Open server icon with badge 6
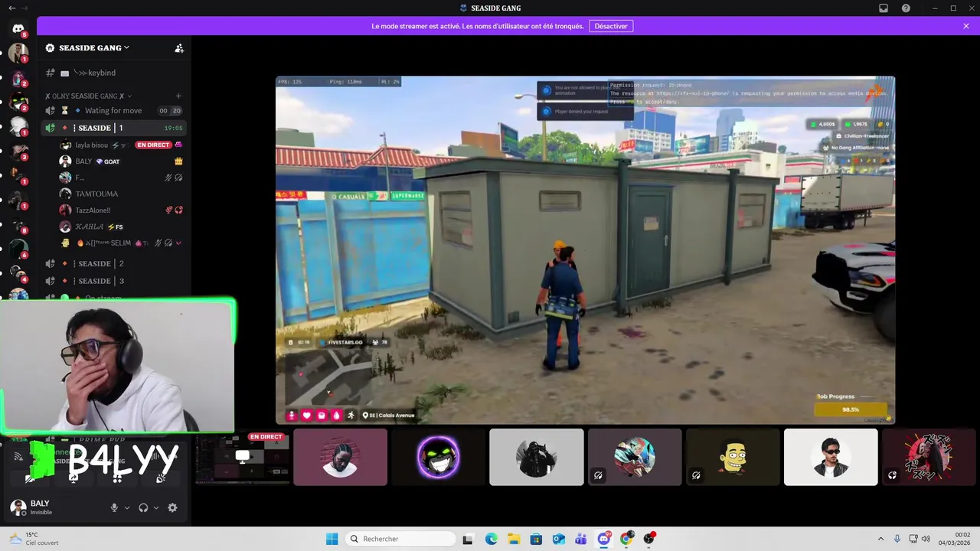Viewport: 980px width, 551px height. [x=18, y=249]
